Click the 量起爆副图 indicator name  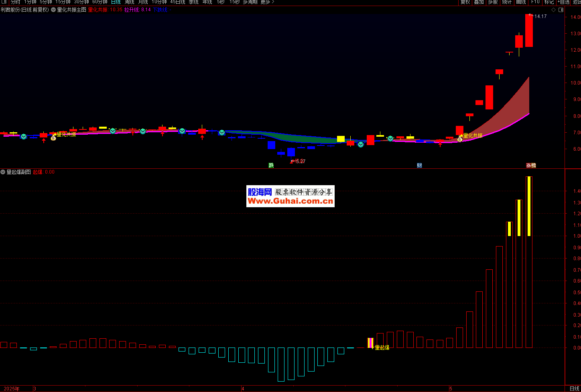coord(18,172)
